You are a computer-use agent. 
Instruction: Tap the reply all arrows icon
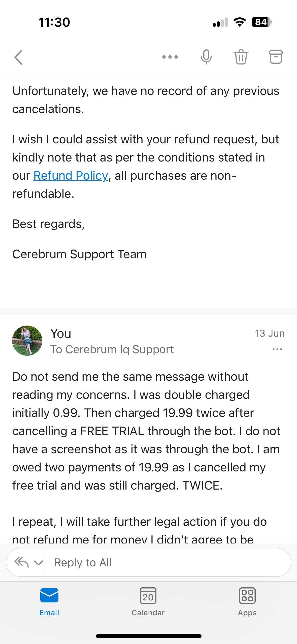(x=22, y=562)
